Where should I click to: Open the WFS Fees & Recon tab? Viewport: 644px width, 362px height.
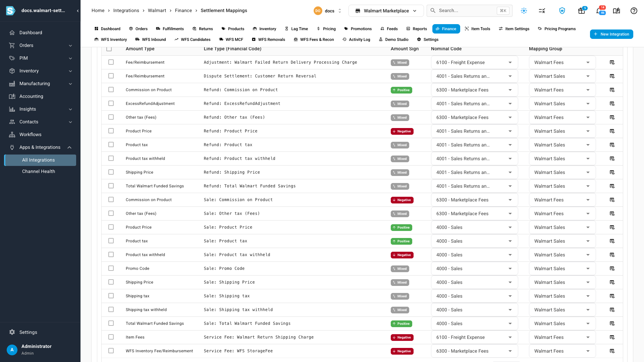314,40
